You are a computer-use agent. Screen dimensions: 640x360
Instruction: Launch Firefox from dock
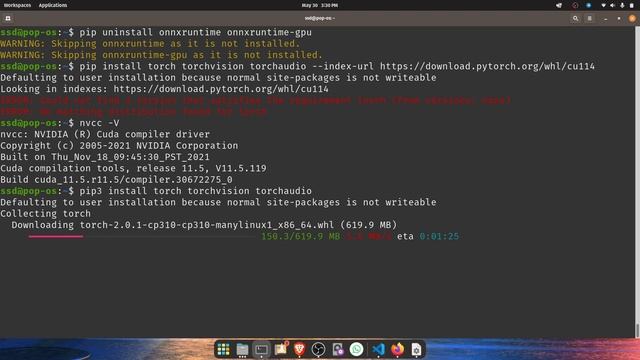397,349
